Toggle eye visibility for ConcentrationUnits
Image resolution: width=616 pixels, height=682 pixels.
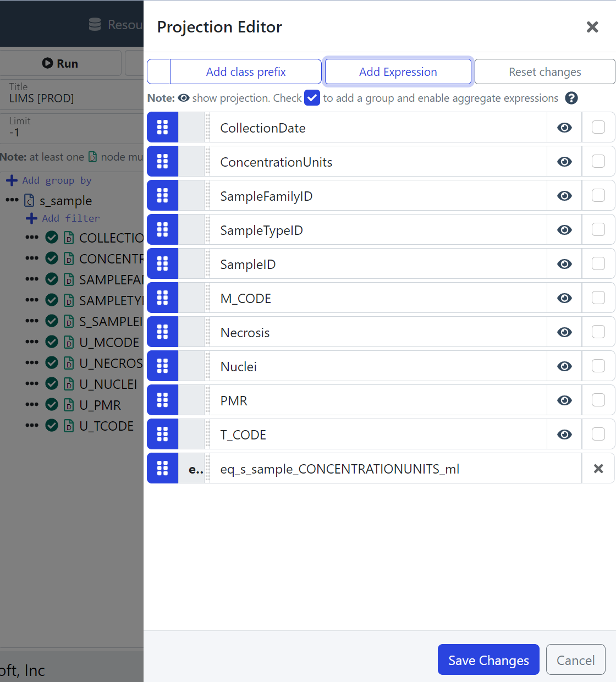click(564, 162)
